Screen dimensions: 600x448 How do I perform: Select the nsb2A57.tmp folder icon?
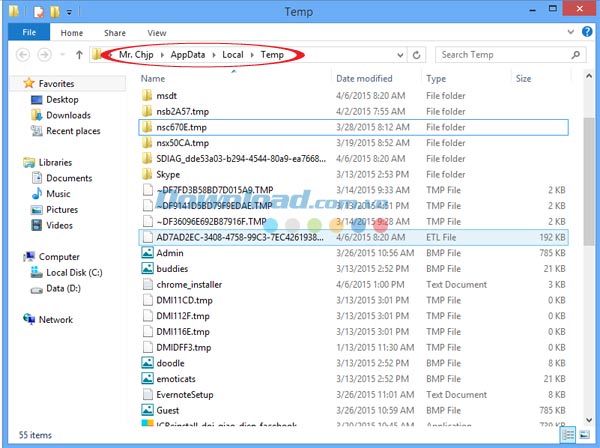(x=147, y=111)
